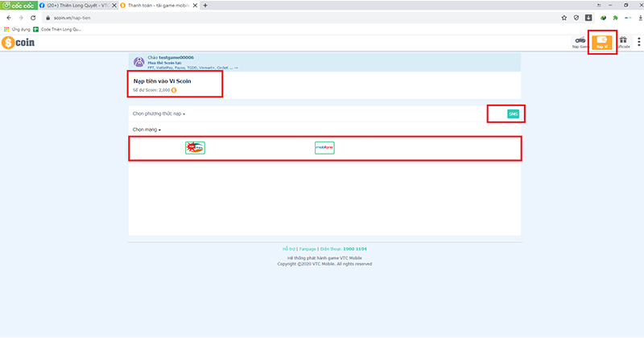Choose the Viettel network logo
The height and width of the screenshot is (338, 644).
point(195,148)
